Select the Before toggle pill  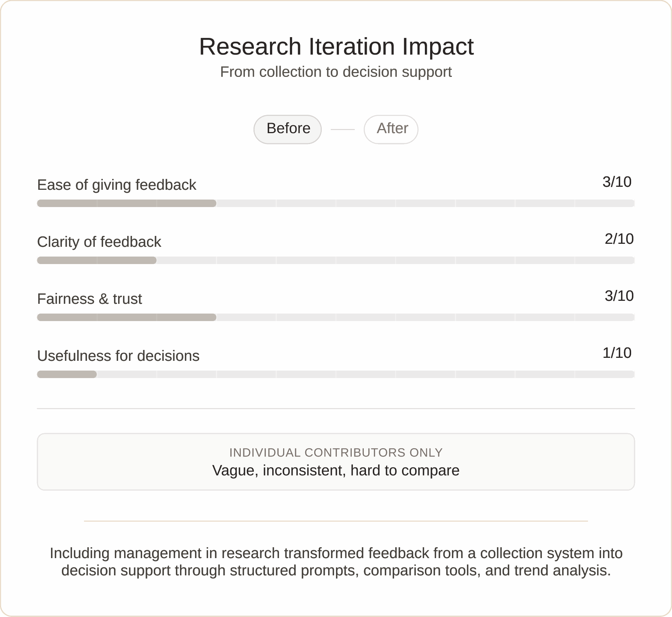click(x=288, y=129)
